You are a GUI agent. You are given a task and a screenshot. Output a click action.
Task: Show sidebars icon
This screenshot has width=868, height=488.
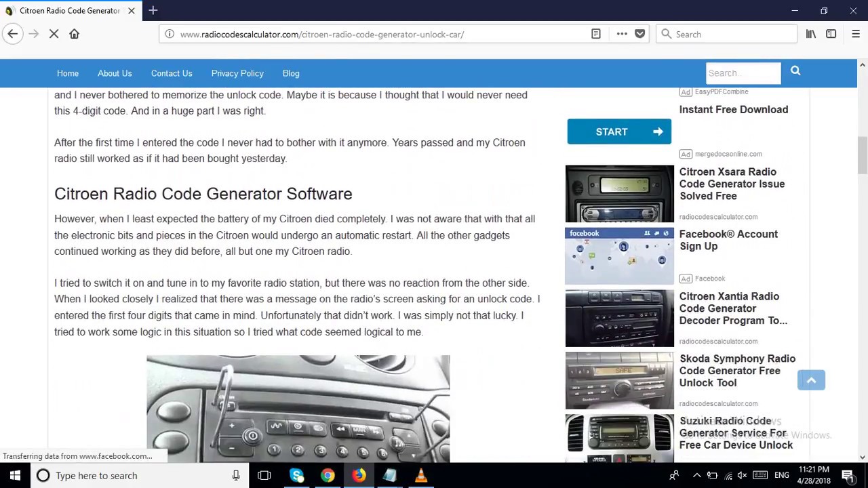[x=831, y=34]
